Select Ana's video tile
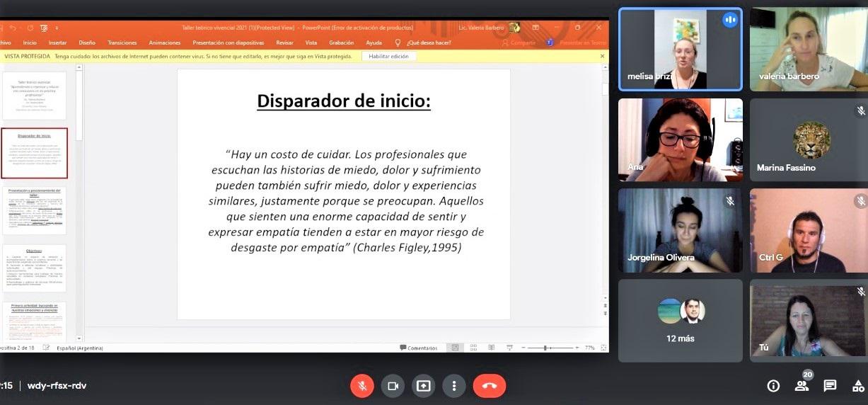The height and width of the screenshot is (405, 868). (681, 139)
